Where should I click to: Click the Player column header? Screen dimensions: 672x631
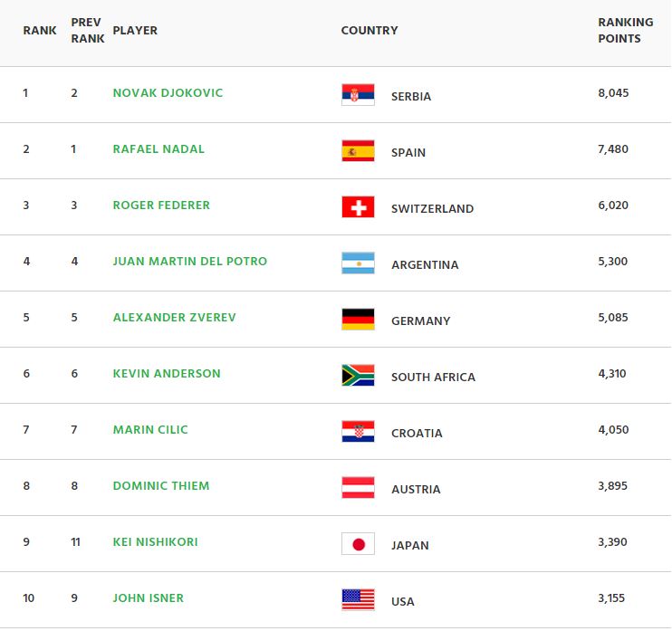pyautogui.click(x=135, y=31)
